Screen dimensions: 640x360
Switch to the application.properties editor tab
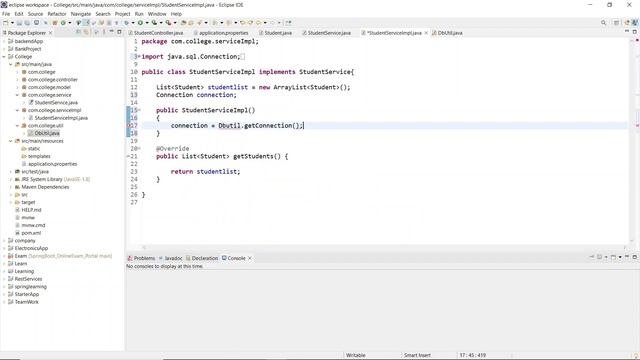click(220, 33)
